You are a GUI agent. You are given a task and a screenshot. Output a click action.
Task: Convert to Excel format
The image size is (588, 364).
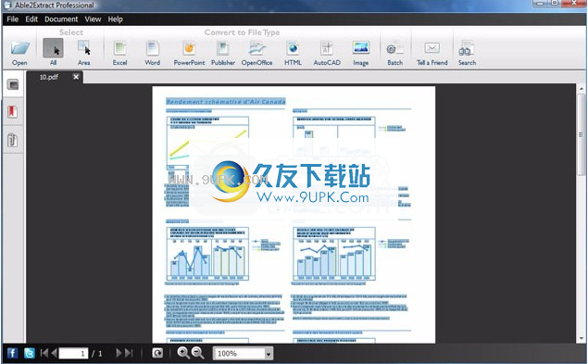click(x=120, y=53)
